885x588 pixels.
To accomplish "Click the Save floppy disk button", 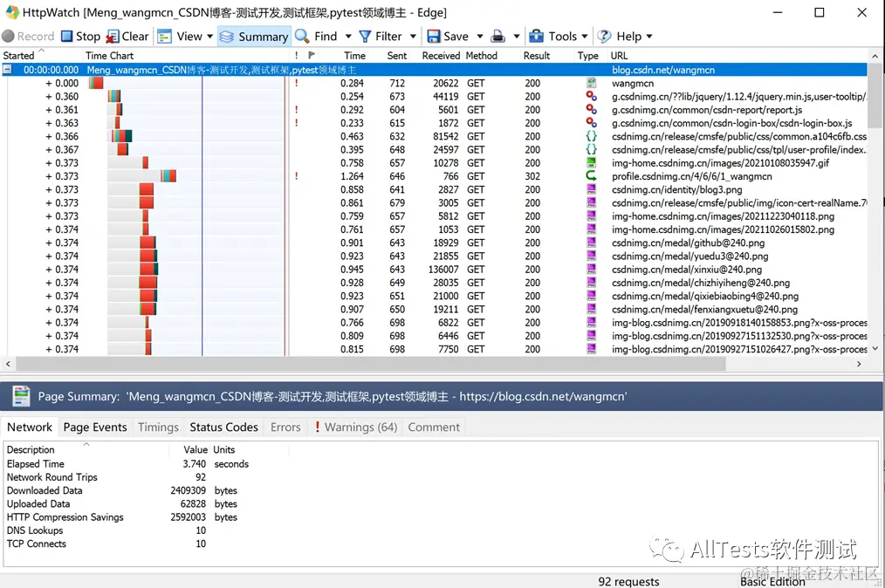I will click(448, 36).
